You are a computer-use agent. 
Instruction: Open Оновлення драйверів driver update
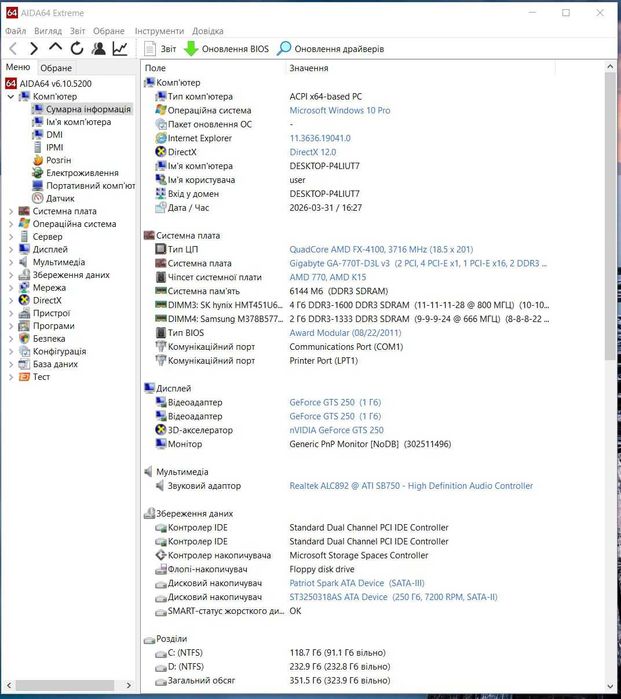click(330, 49)
